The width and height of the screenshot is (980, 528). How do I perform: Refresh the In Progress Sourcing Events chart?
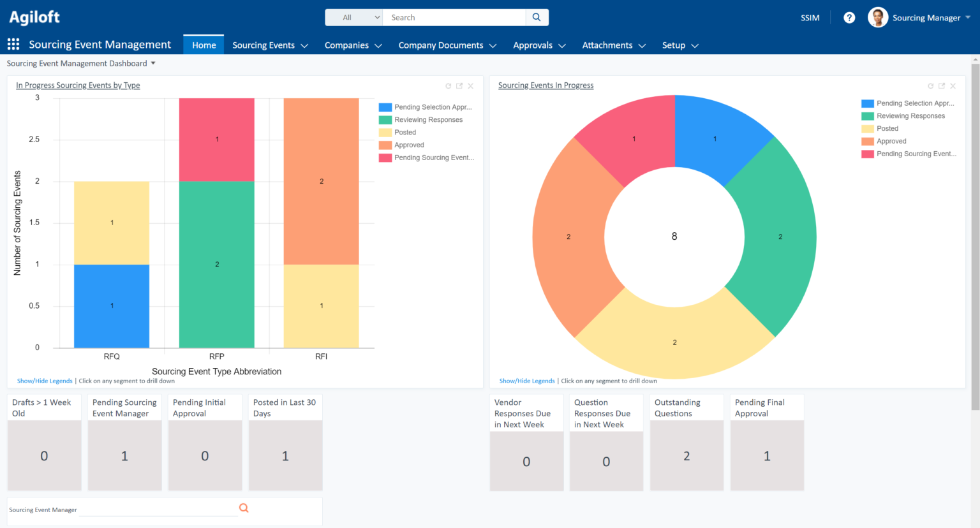pos(448,85)
